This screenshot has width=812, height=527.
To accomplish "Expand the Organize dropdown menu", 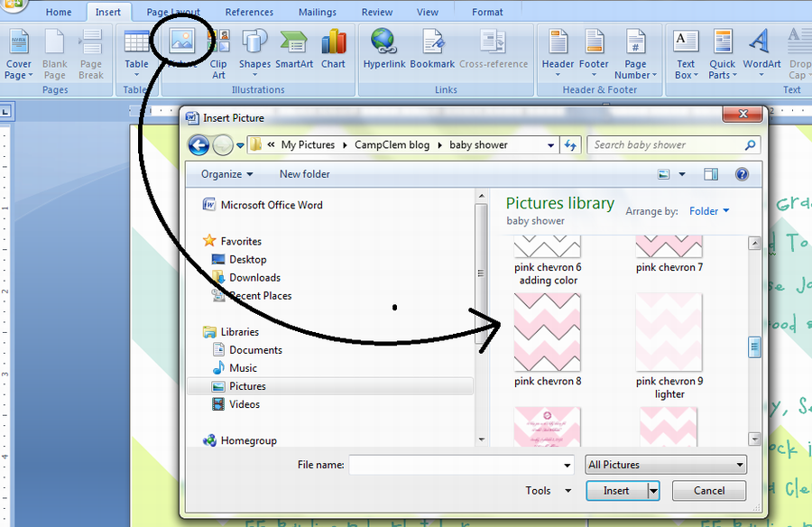I will pyautogui.click(x=226, y=174).
